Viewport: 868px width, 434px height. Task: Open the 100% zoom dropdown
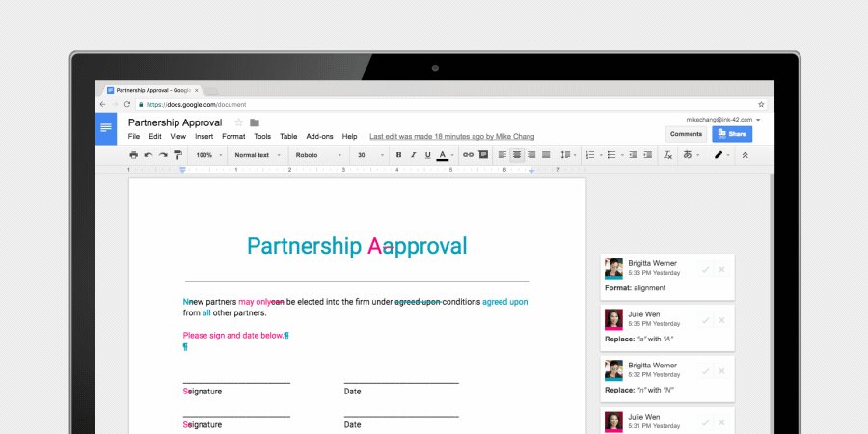[x=209, y=155]
